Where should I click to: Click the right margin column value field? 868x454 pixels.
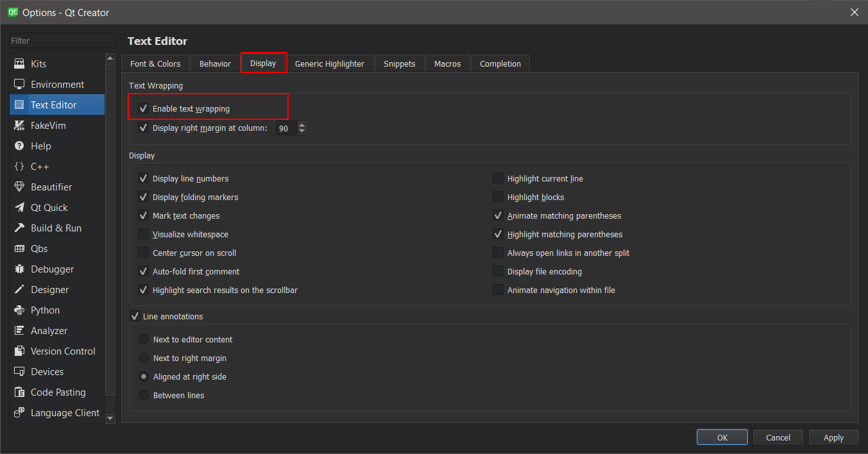pos(286,128)
